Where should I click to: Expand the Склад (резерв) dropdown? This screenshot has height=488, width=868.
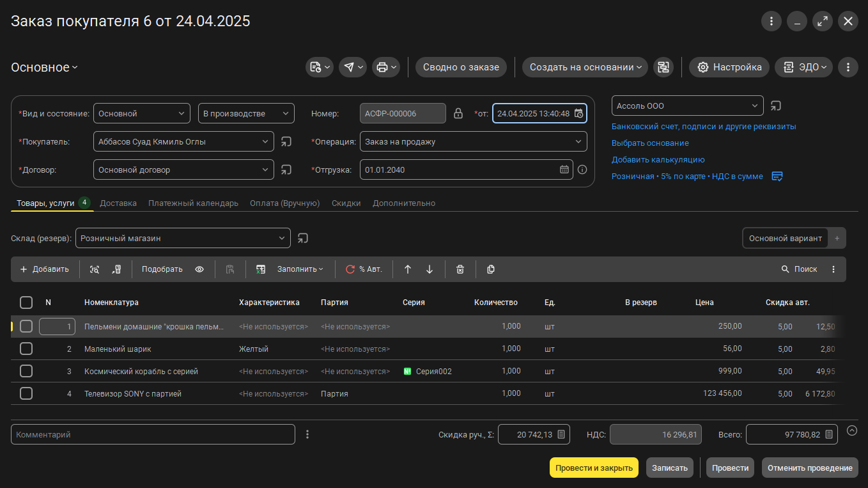coord(282,239)
